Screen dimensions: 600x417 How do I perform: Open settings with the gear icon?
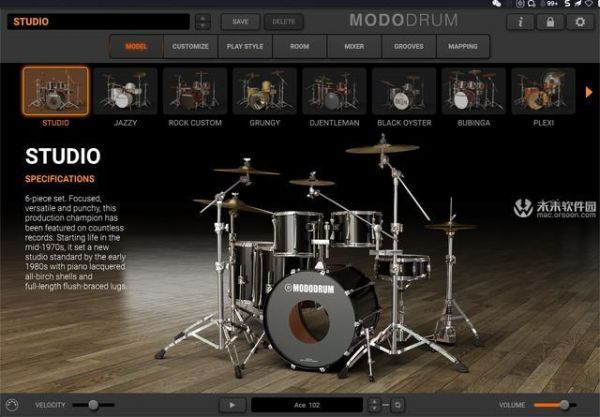tap(580, 22)
